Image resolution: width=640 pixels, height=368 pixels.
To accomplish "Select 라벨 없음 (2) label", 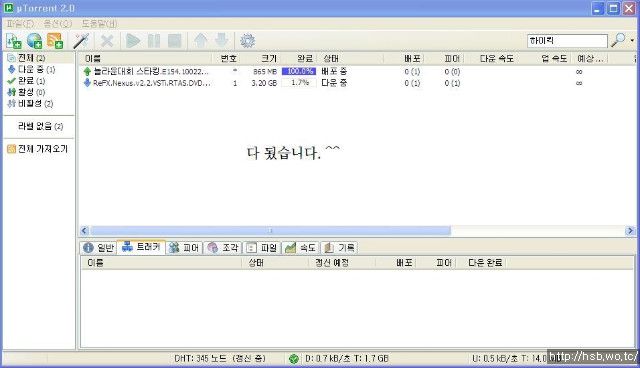I will [40, 126].
